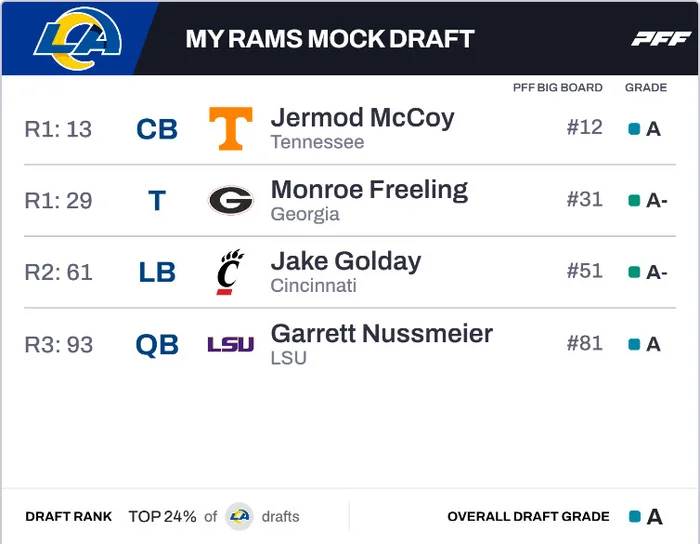This screenshot has height=544, width=700.
Task: Open Jermod McCoy player name
Action: click(x=362, y=118)
